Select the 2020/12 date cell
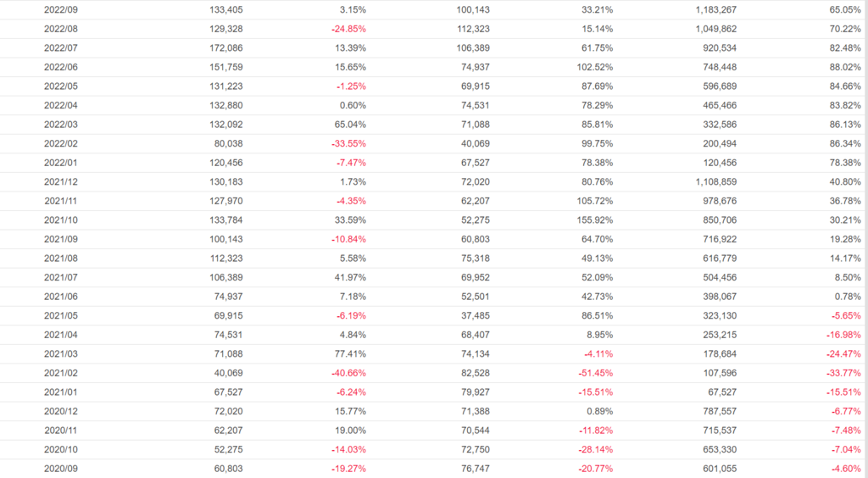Screen dimensions: 868x478 [61, 411]
